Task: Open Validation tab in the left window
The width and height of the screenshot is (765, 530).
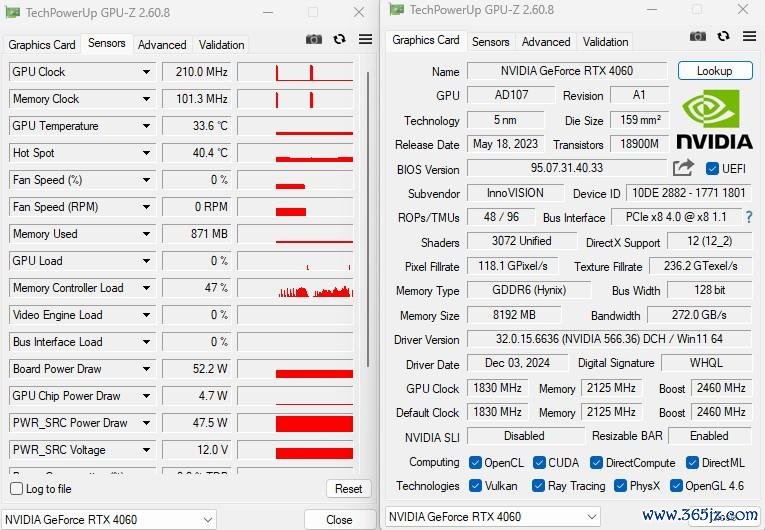Action: coord(221,45)
